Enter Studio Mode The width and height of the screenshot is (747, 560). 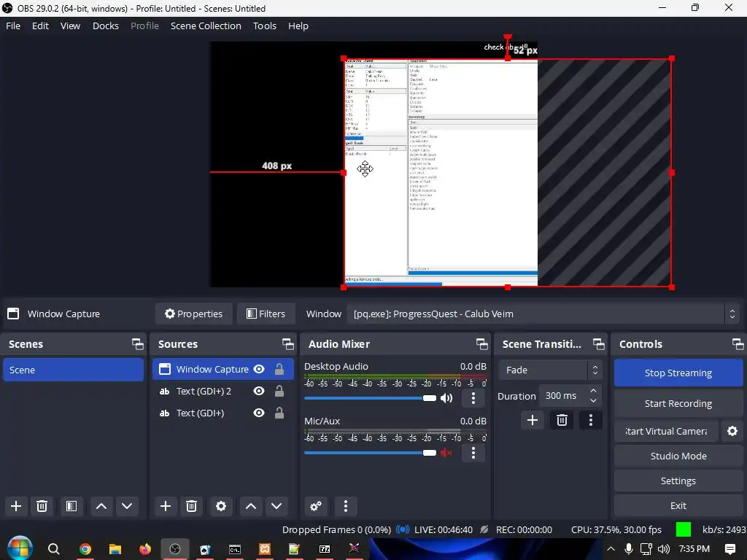(x=678, y=456)
